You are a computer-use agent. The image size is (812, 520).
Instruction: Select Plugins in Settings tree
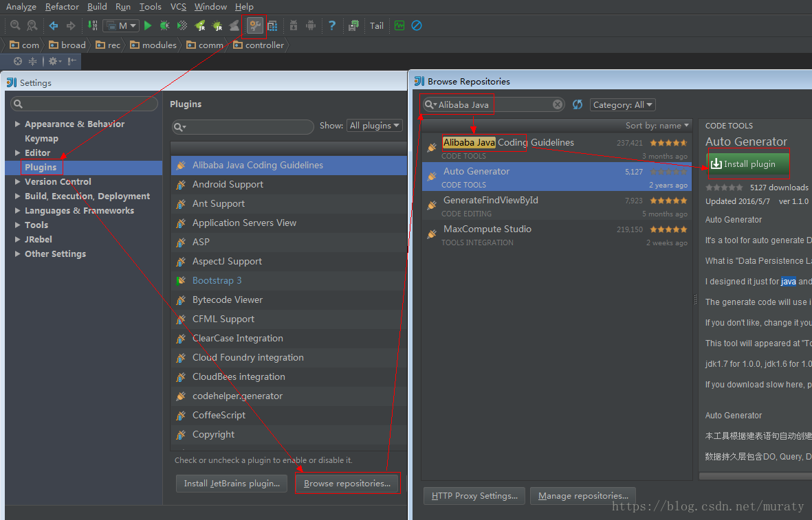[x=41, y=167]
